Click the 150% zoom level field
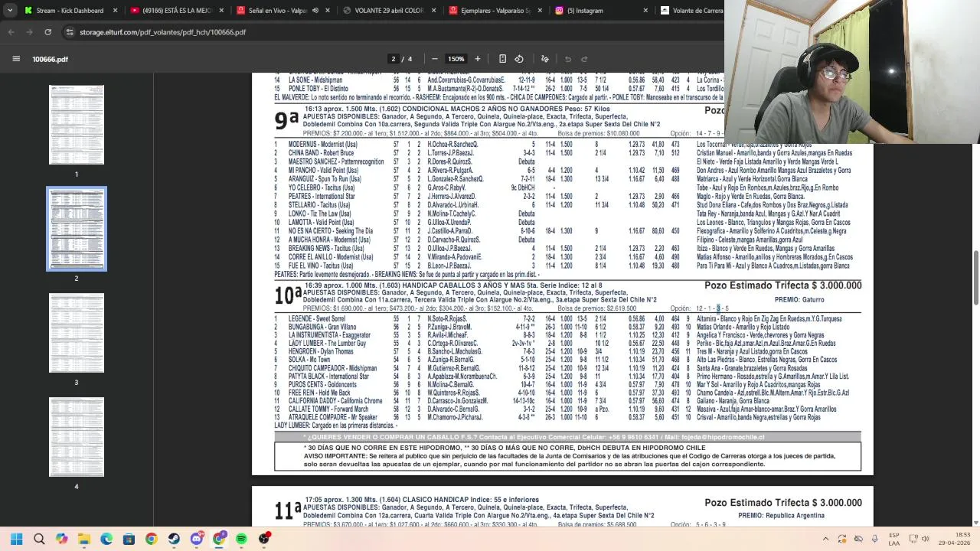This screenshot has width=980, height=551. (x=456, y=59)
